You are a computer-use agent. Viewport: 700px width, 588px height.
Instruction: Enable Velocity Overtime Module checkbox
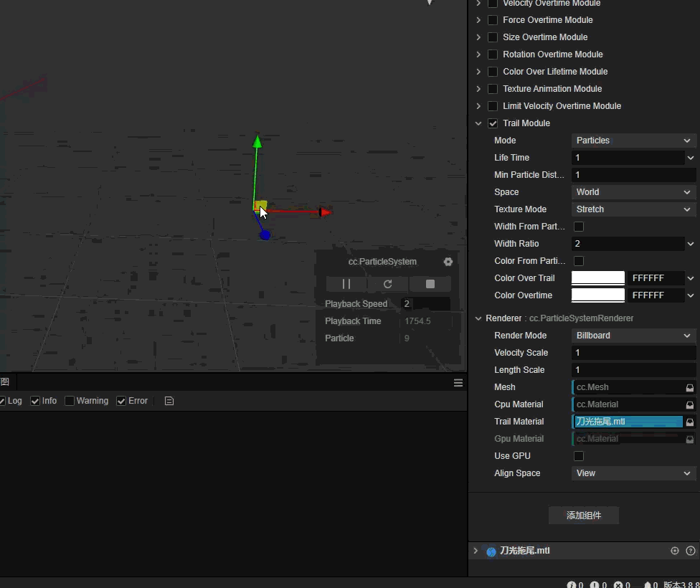click(493, 4)
